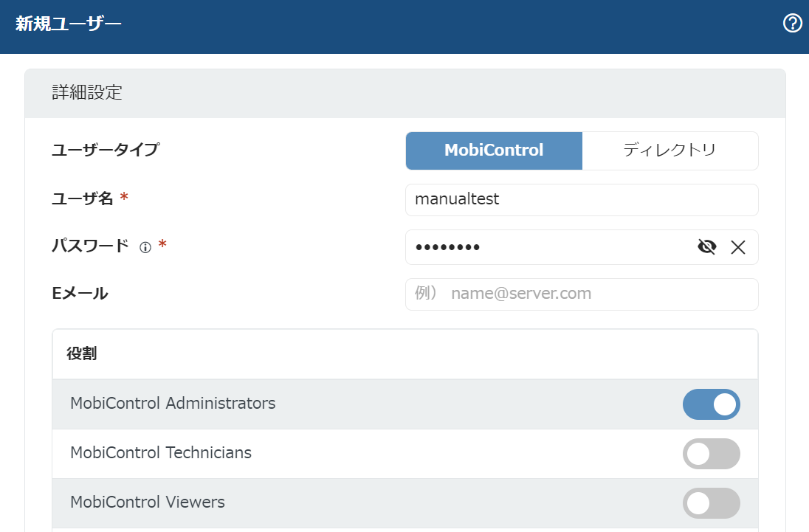
Task: Click the Eメール label
Action: (80, 294)
